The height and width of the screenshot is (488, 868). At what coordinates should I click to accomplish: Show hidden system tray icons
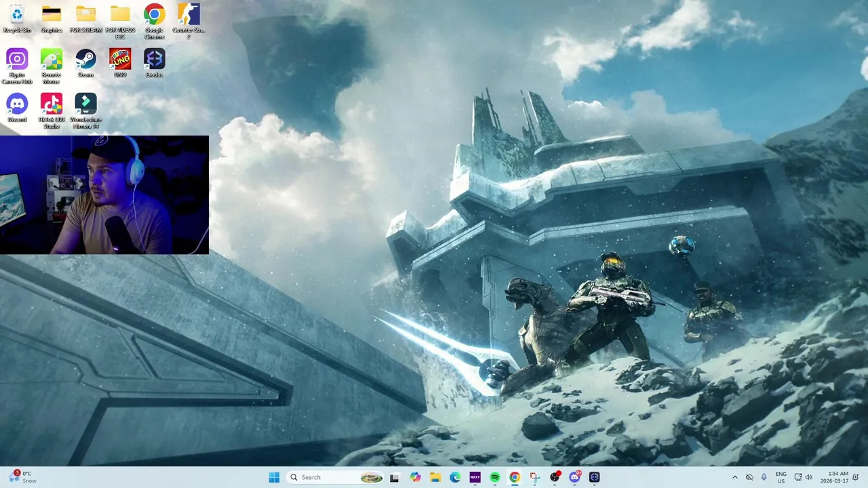point(734,477)
